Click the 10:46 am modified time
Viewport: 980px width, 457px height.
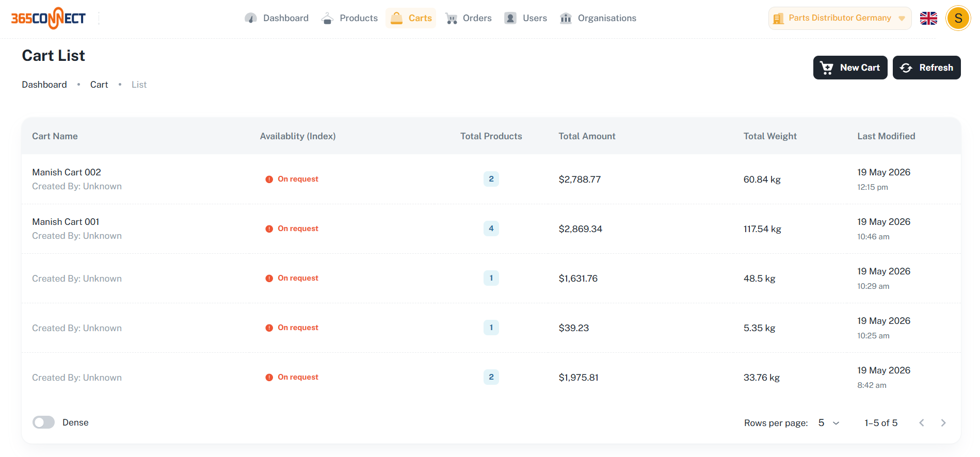pos(873,237)
